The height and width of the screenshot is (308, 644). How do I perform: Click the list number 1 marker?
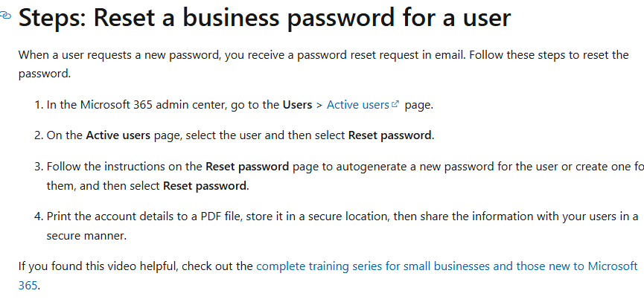(x=39, y=105)
